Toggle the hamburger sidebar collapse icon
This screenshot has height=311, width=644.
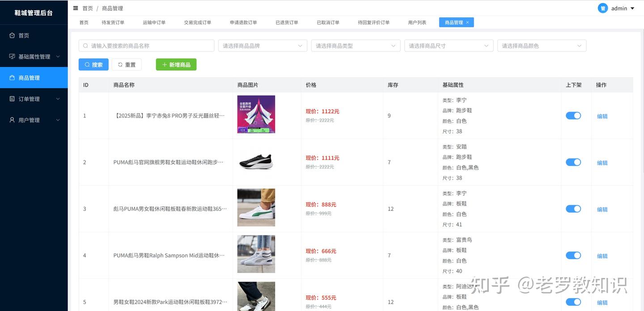coord(76,8)
